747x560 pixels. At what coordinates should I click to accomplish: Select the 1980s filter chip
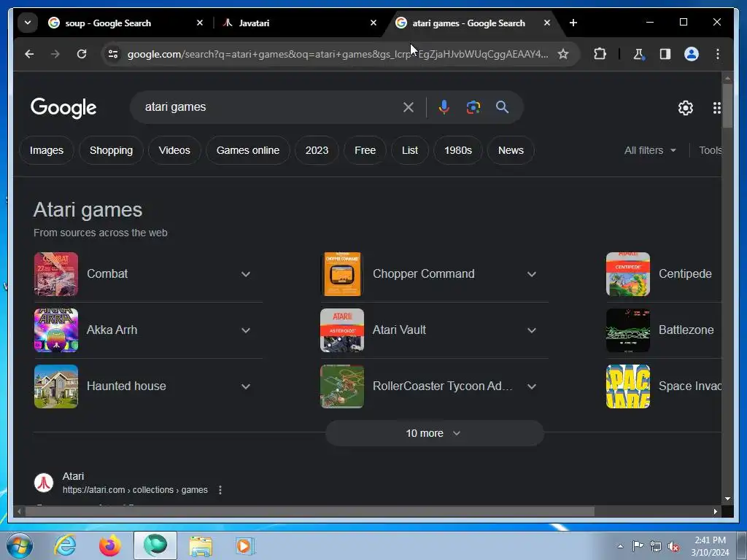tap(458, 150)
